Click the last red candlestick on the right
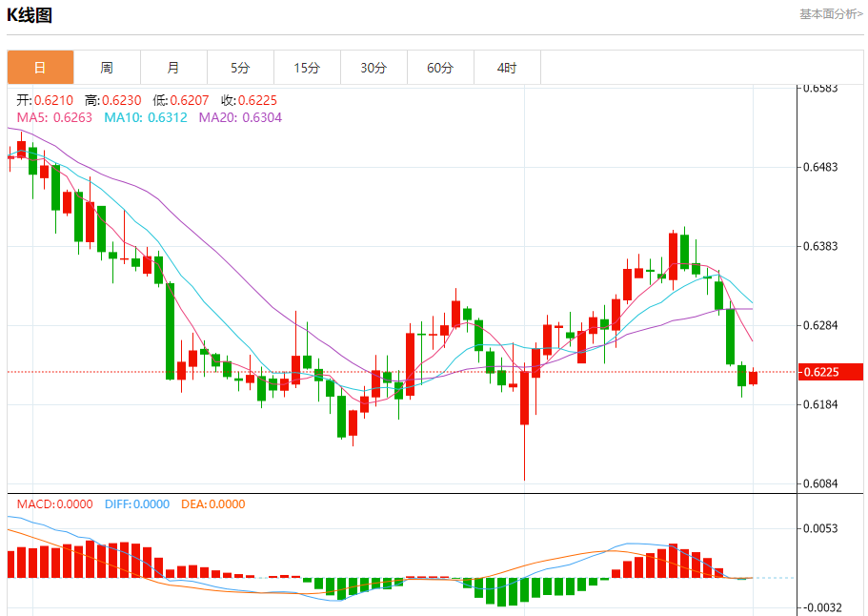868x616 pixels. click(x=753, y=378)
